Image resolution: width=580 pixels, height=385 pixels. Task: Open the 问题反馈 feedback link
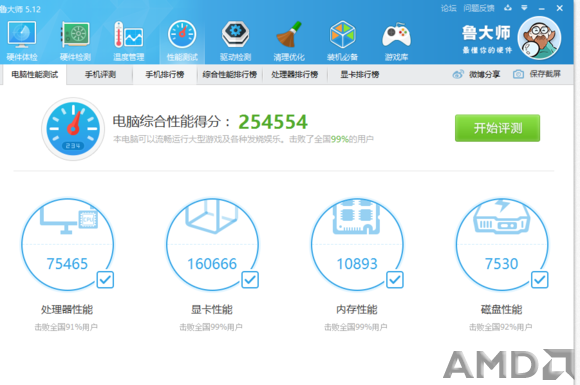pos(479,8)
